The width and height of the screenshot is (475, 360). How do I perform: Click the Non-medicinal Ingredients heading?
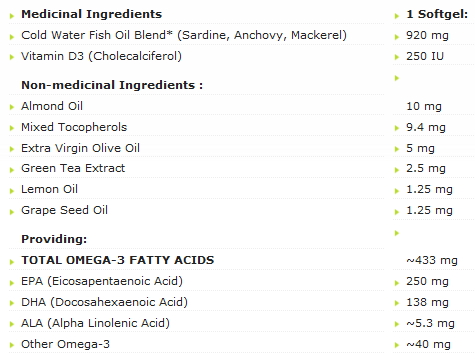[x=112, y=85]
